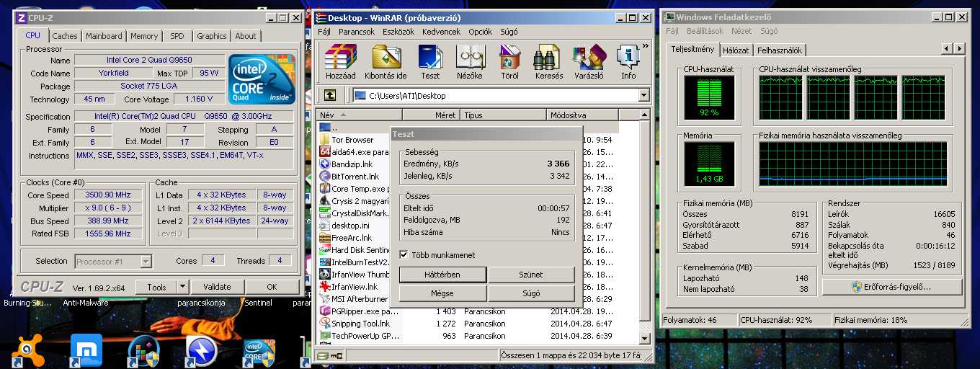Select the aida64.exe file icon
980x369 pixels.
[x=325, y=152]
